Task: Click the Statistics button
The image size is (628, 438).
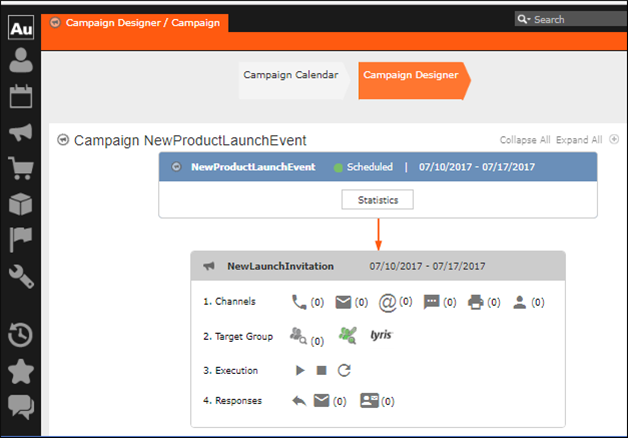Action: pyautogui.click(x=378, y=200)
